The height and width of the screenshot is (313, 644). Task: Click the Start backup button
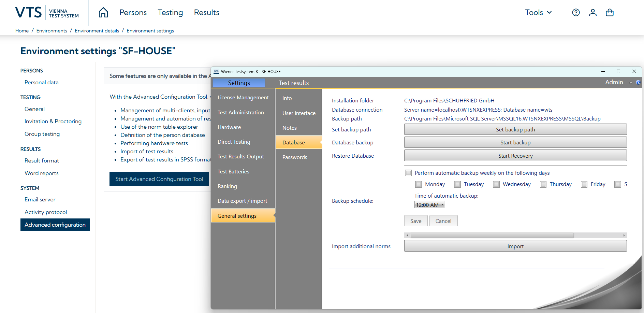(x=515, y=142)
